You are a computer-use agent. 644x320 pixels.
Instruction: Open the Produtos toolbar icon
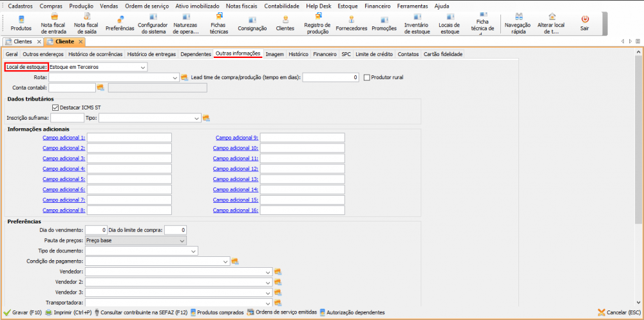21,23
